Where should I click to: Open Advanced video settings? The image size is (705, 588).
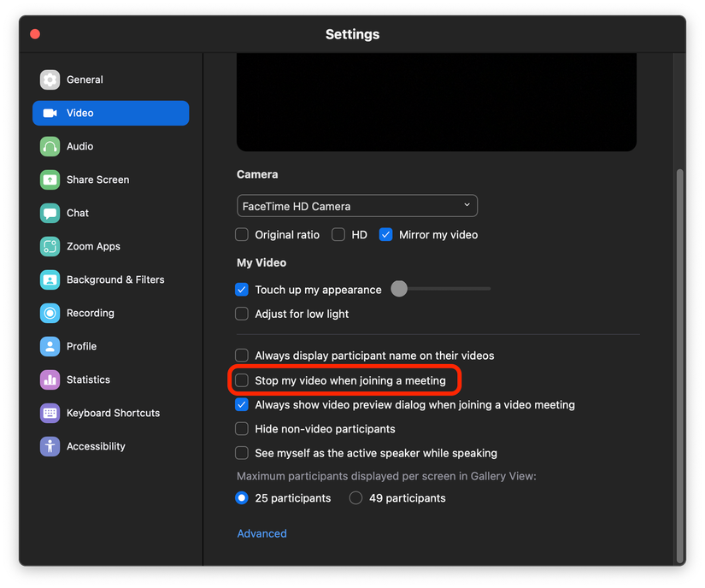261,532
